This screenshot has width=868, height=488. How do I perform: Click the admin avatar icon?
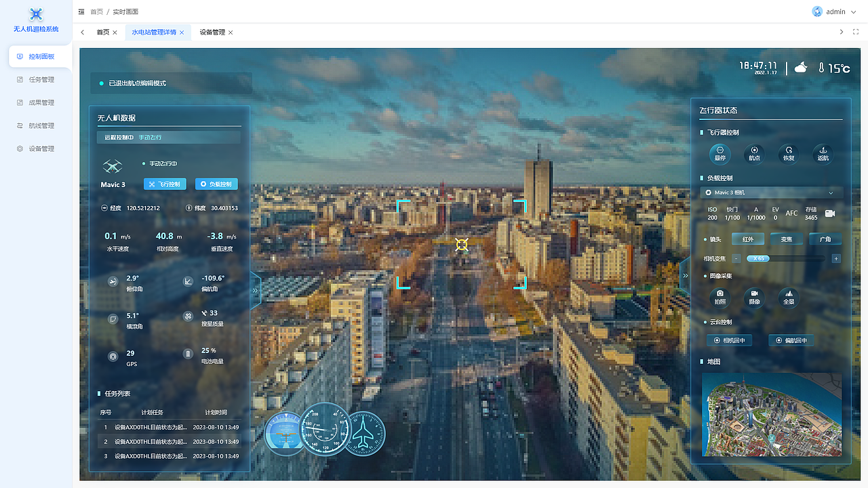817,12
